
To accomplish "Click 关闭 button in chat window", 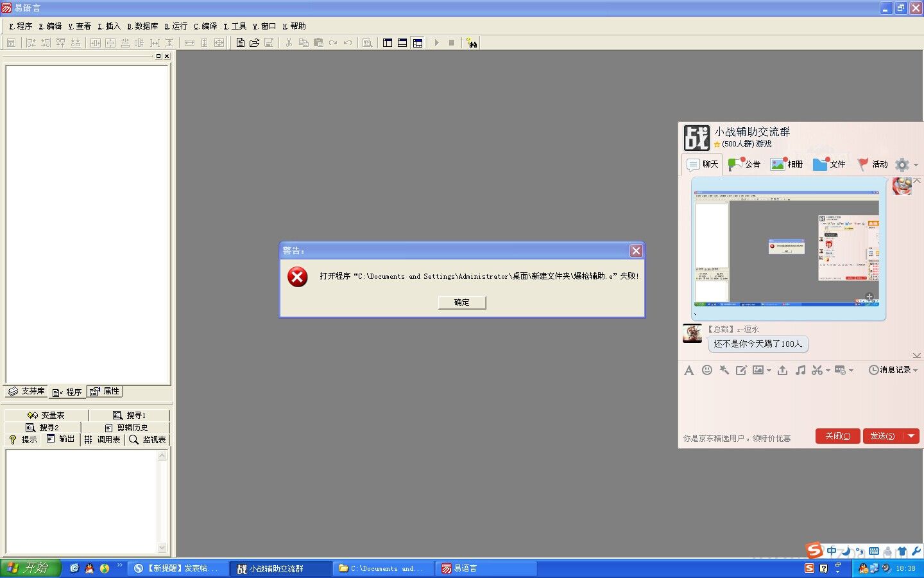I will (x=838, y=436).
